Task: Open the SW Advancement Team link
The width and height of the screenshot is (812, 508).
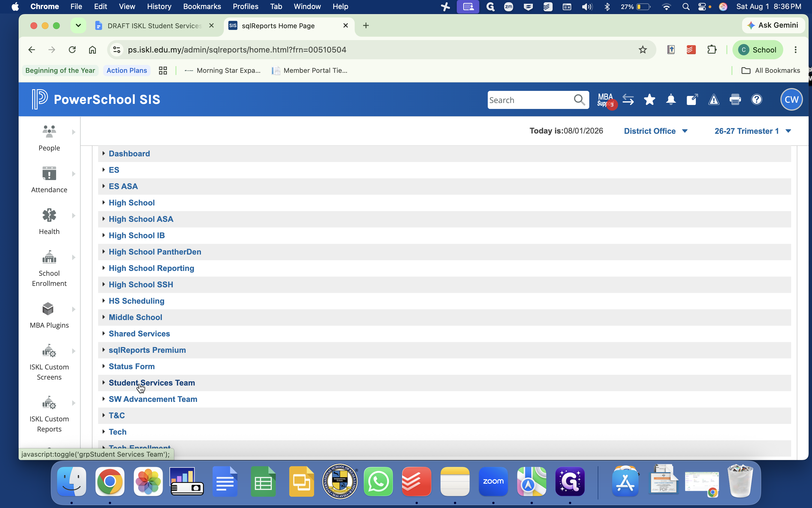Action: [153, 399]
